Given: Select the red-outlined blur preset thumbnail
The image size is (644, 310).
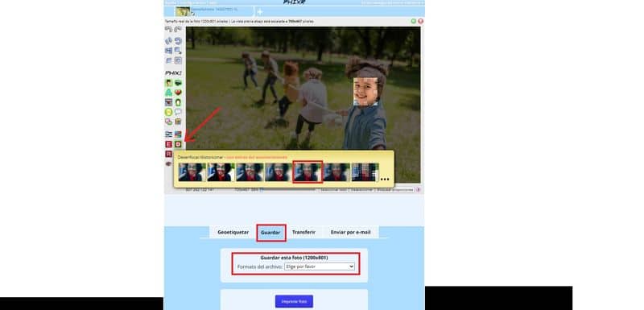Looking at the screenshot, I should pos(308,172).
